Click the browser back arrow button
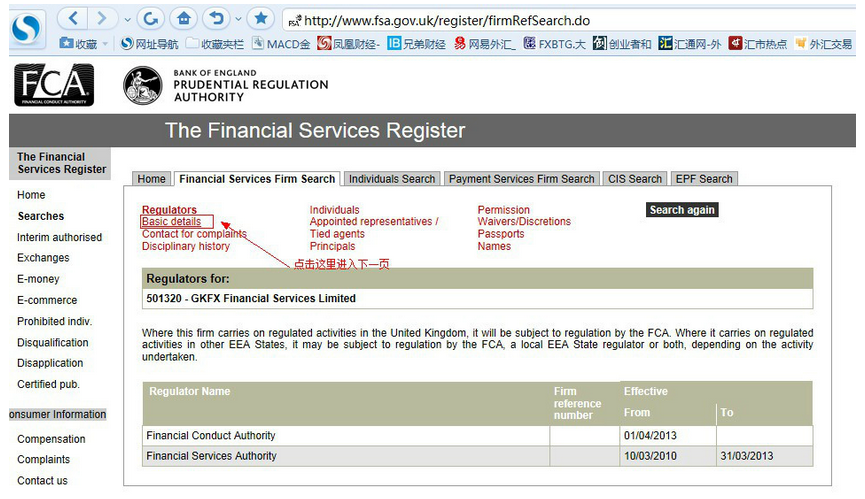Viewport: 865px width, 499px height. pos(73,18)
